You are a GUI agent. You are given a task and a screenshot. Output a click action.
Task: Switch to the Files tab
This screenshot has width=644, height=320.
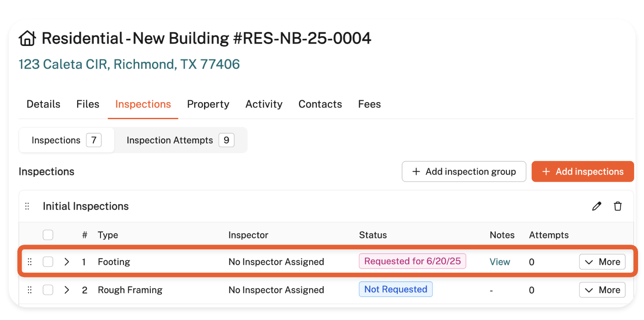point(88,104)
